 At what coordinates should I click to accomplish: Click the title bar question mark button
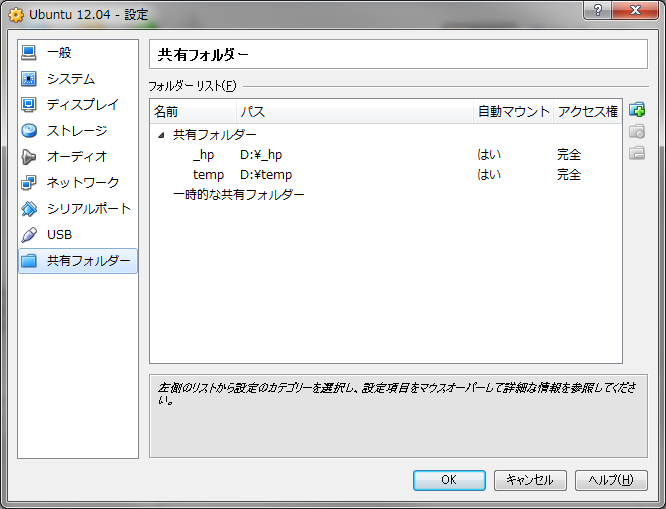coord(597,10)
